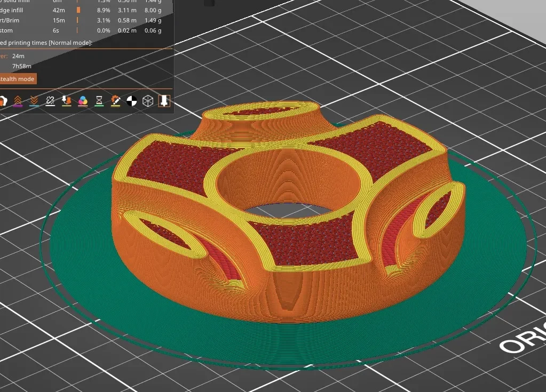Toggle Retractions visibility (purple up chevrons icon)
Screen dimensions: 546x392
pos(18,101)
